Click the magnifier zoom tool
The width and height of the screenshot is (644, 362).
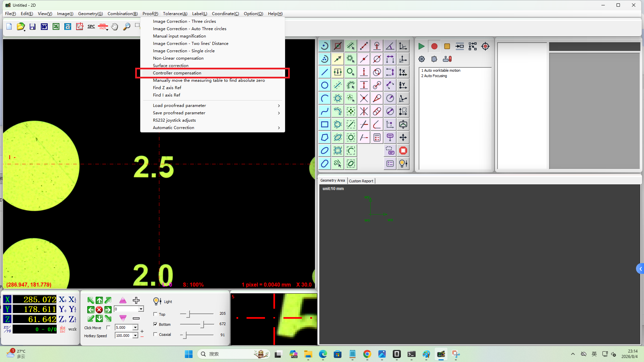click(126, 26)
